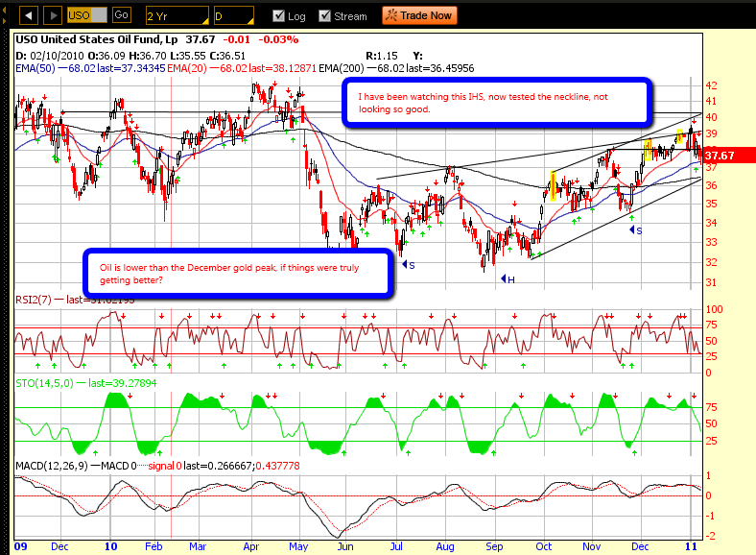
Task: Click the H head pattern marker
Action: 508,279
